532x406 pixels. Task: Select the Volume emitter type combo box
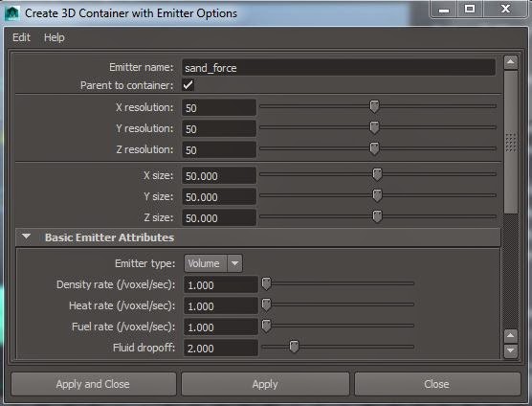213,263
